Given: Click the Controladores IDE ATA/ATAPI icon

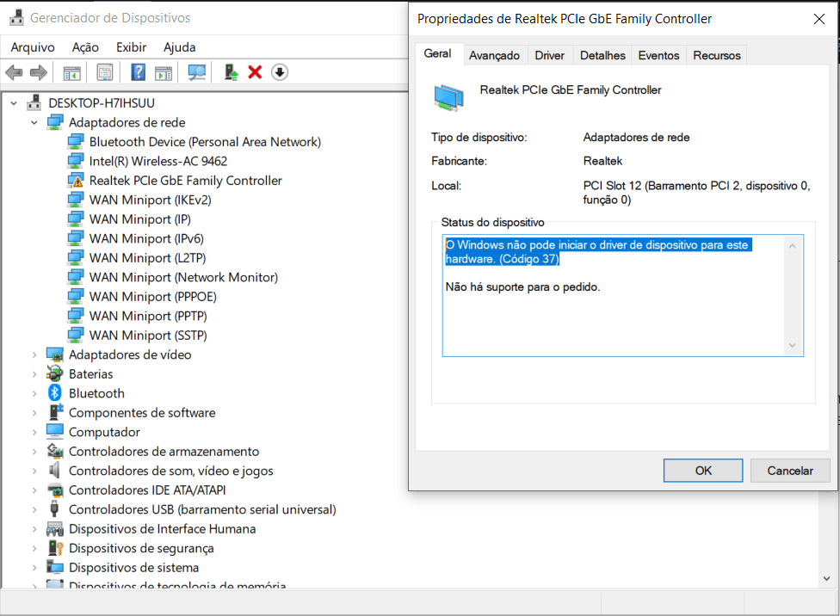Looking at the screenshot, I should (54, 490).
